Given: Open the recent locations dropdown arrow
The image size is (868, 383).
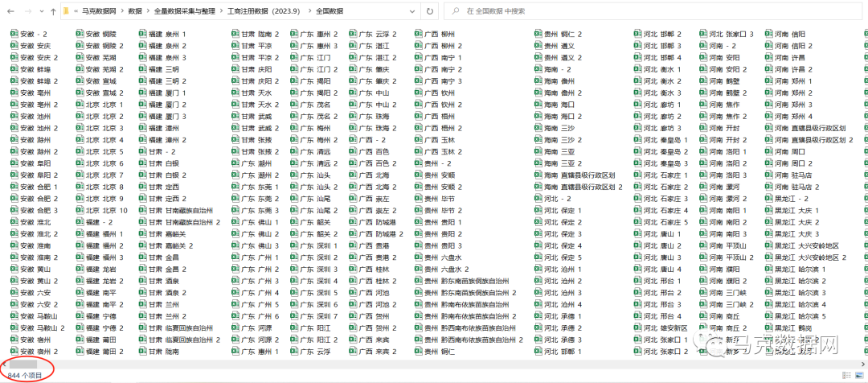Looking at the screenshot, I should click(41, 11).
